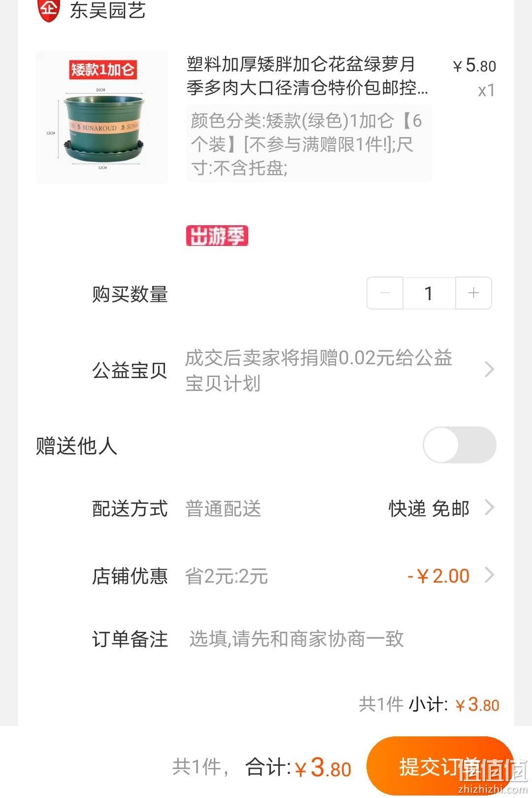Open the 东吴园艺 shop name
Image resolution: width=532 pixels, height=798 pixels.
pos(107,10)
